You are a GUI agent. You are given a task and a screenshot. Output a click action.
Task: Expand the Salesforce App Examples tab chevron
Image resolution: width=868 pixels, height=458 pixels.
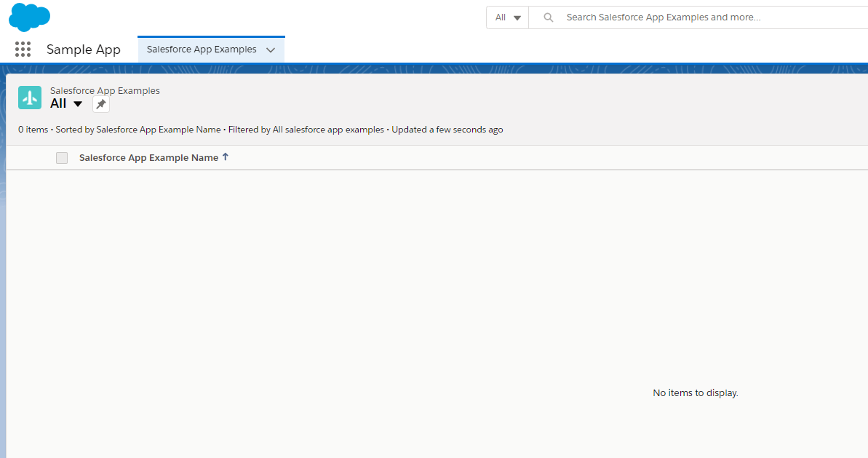coord(271,49)
